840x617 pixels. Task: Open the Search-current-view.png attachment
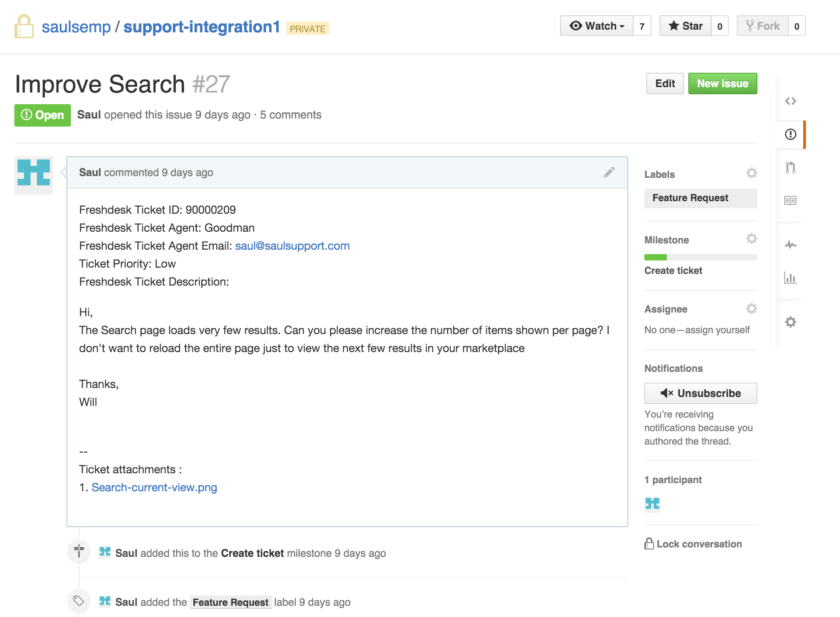(x=154, y=487)
